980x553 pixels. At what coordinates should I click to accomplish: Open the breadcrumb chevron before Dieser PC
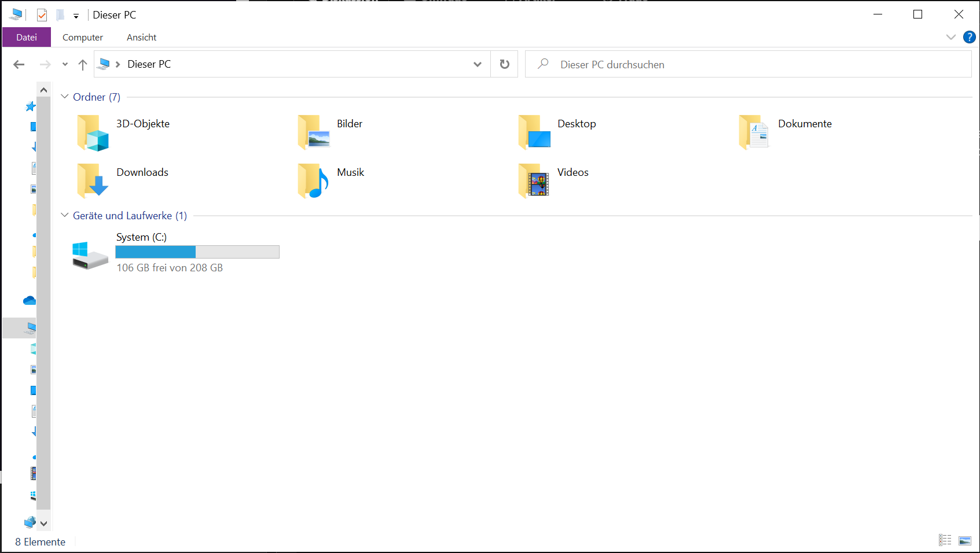point(118,64)
